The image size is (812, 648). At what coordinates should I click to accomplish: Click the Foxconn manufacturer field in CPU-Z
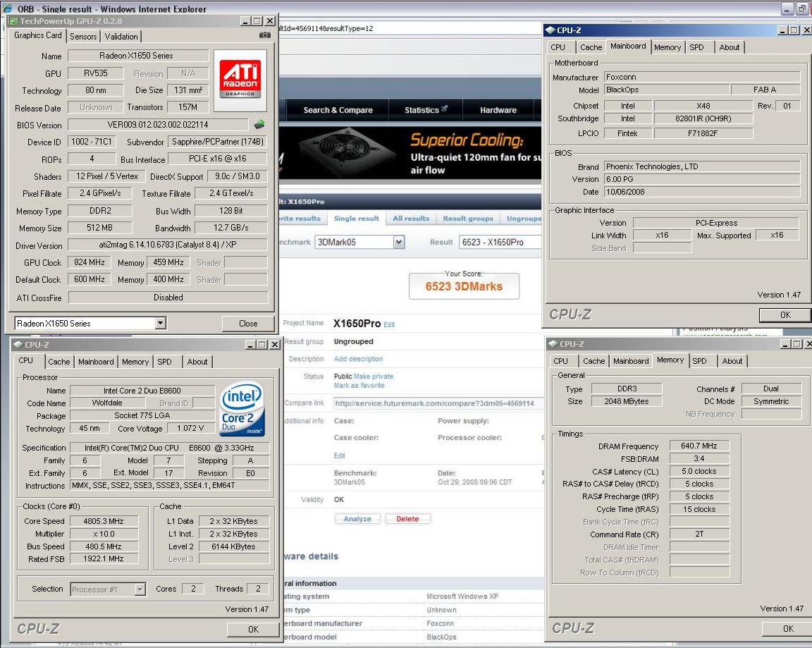[x=702, y=77]
